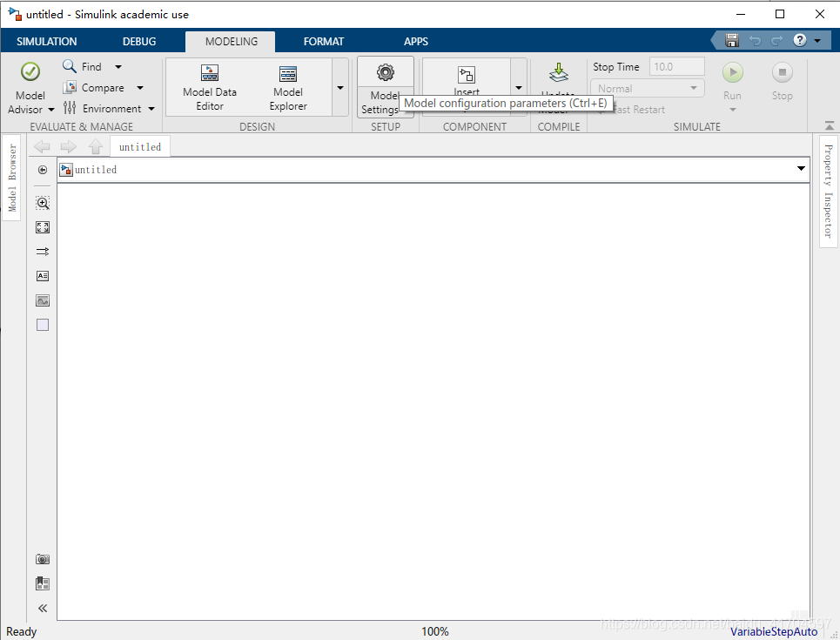Click the Insert component icon
Viewport: 840px width, 640px height.
click(467, 76)
